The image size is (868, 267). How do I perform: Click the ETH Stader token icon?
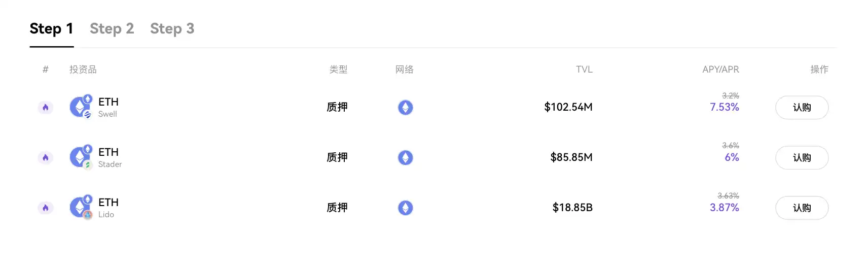[81, 157]
